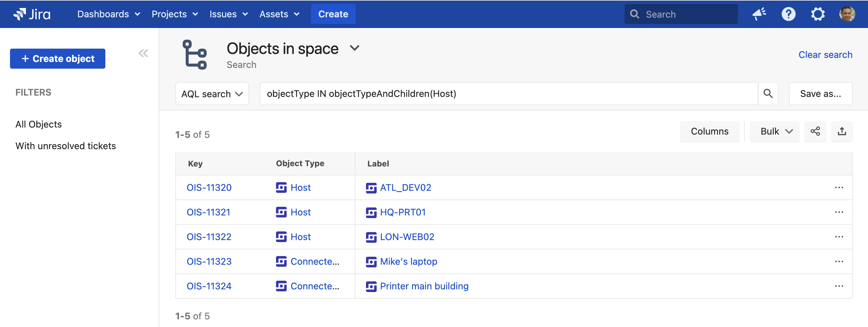Click the share results icon
Image resolution: width=868 pixels, height=327 pixels.
pyautogui.click(x=815, y=131)
